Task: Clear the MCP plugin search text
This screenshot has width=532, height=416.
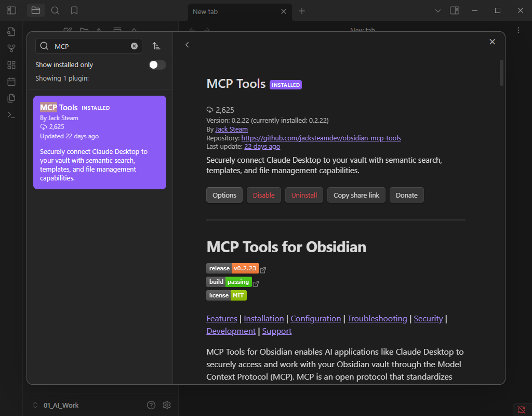Action: point(135,46)
